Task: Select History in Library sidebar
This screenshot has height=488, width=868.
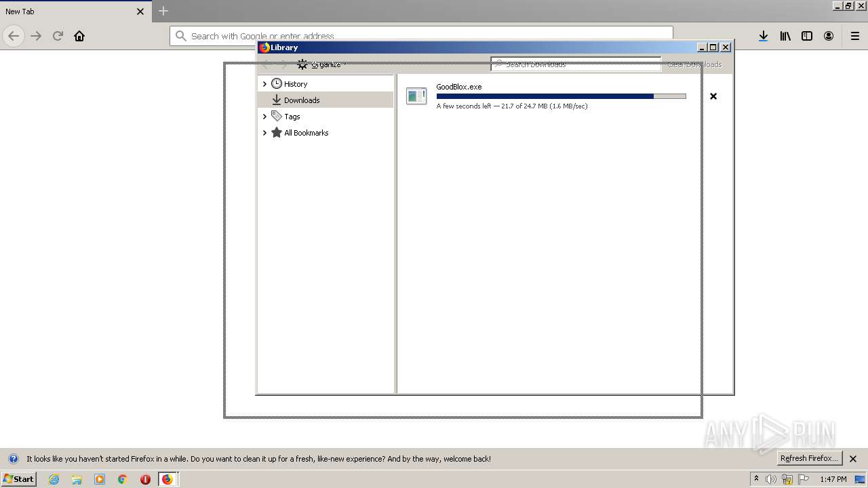Action: (x=296, y=84)
